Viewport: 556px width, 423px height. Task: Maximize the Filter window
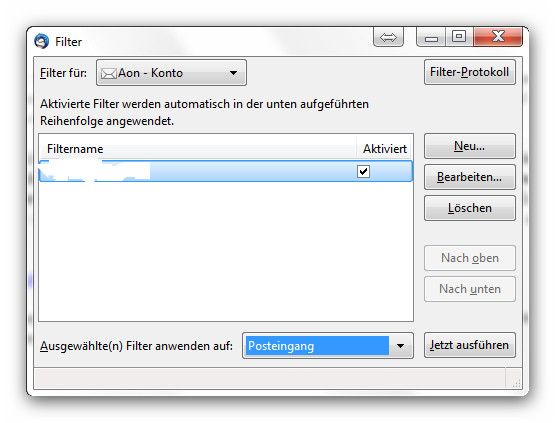coord(459,37)
